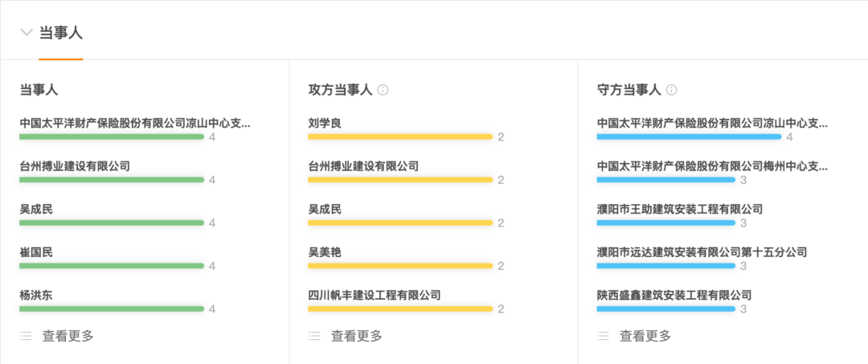Image resolution: width=868 pixels, height=364 pixels.
Task: Select 吴美艳 in 攻方当事人 list
Action: tap(325, 252)
